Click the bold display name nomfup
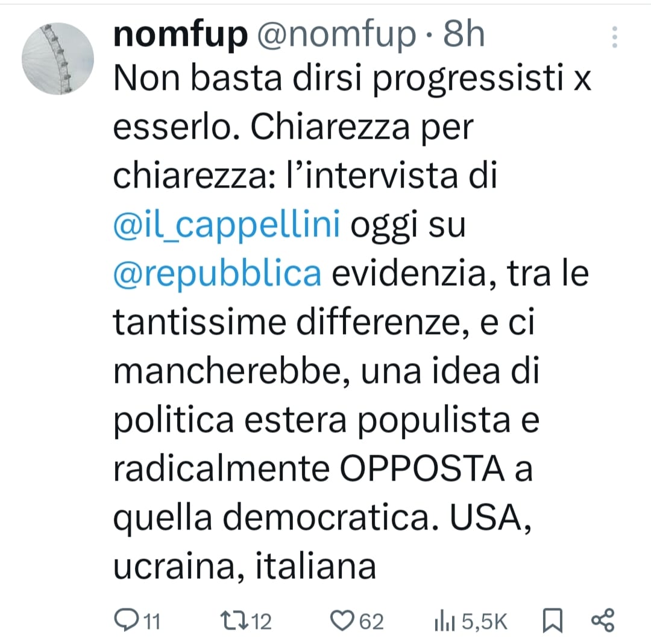Viewport: 651px width, 644px height. coord(180,36)
